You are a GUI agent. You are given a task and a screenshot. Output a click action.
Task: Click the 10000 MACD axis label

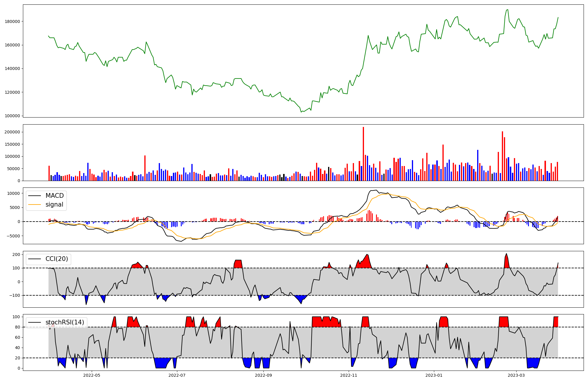pyautogui.click(x=14, y=193)
